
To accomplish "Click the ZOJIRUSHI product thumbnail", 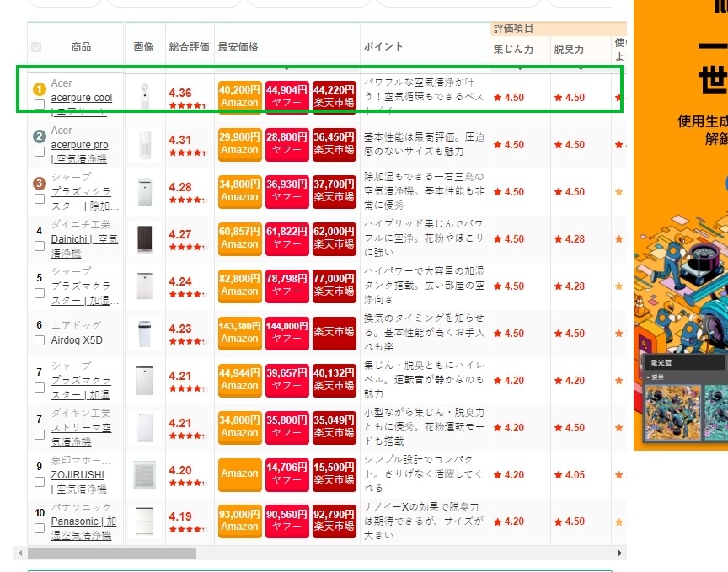I will (x=145, y=474).
